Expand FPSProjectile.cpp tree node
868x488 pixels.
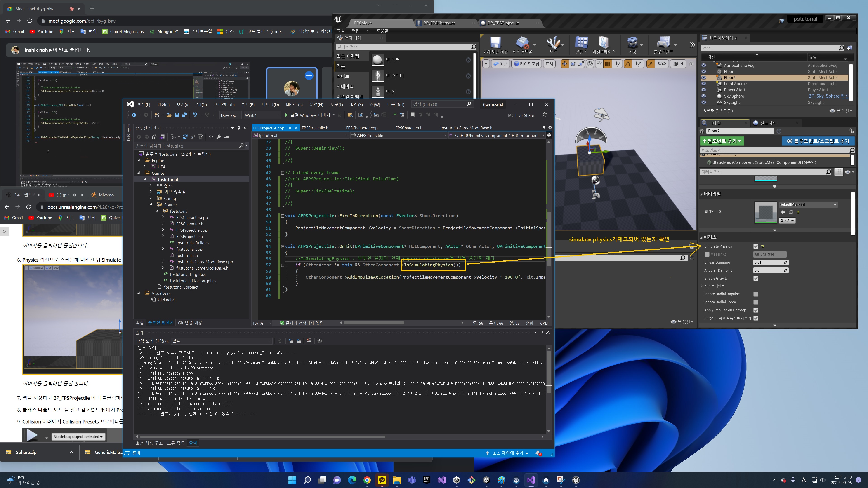coord(163,230)
